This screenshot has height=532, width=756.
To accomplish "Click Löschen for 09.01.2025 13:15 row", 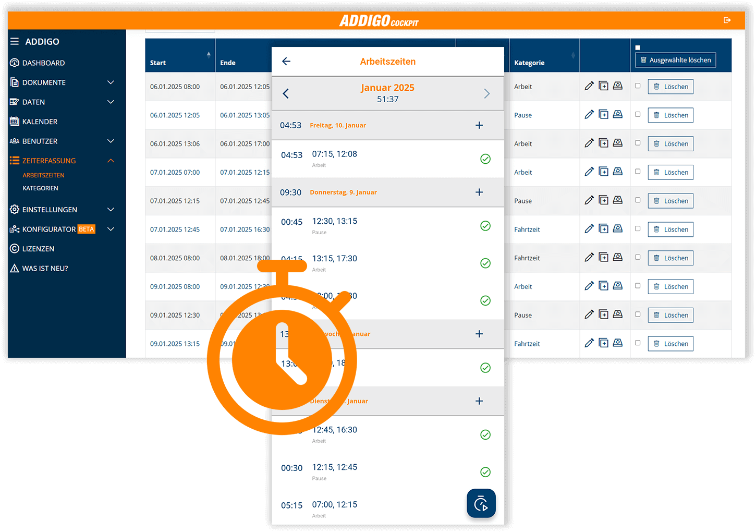I will 670,344.
